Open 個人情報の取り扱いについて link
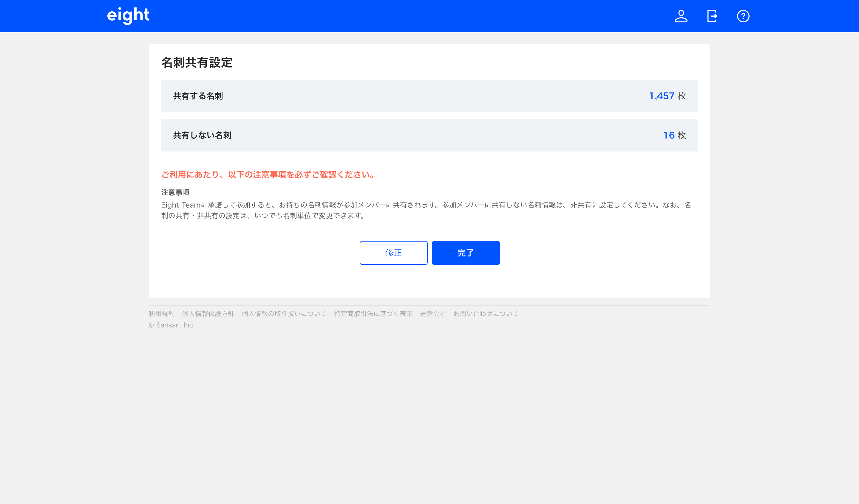 (x=284, y=313)
